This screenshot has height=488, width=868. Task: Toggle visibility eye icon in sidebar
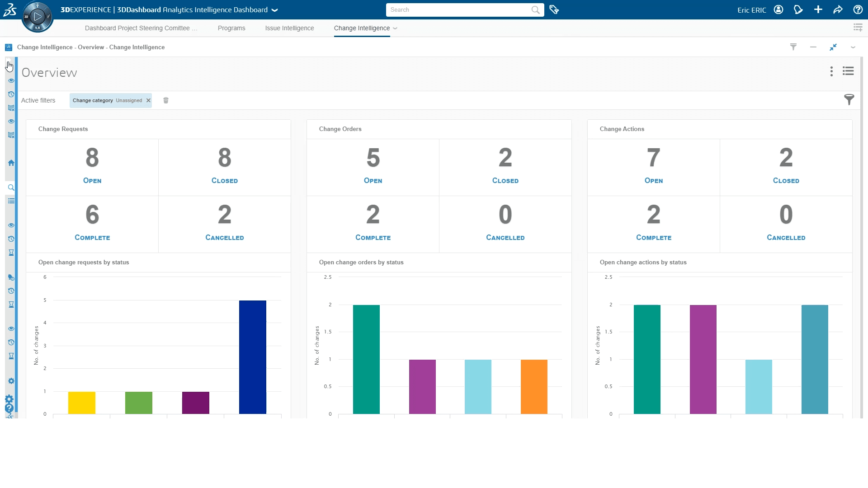(x=11, y=80)
